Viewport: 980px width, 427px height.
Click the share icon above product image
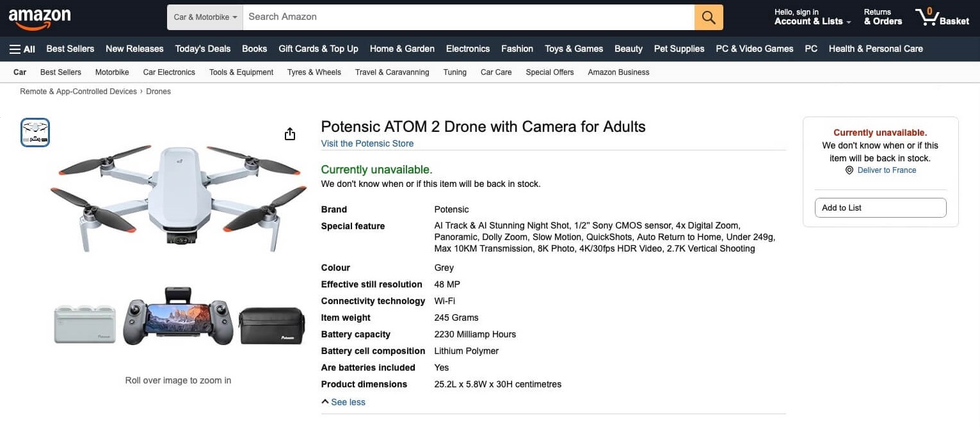[x=290, y=134]
